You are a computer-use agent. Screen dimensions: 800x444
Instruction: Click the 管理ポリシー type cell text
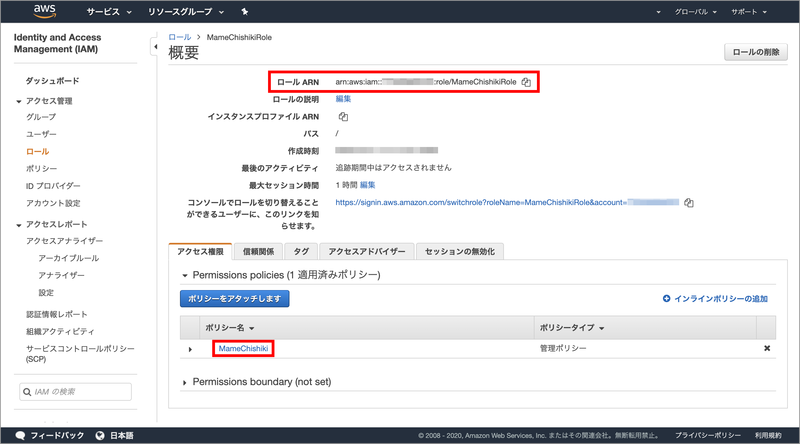pyautogui.click(x=563, y=348)
